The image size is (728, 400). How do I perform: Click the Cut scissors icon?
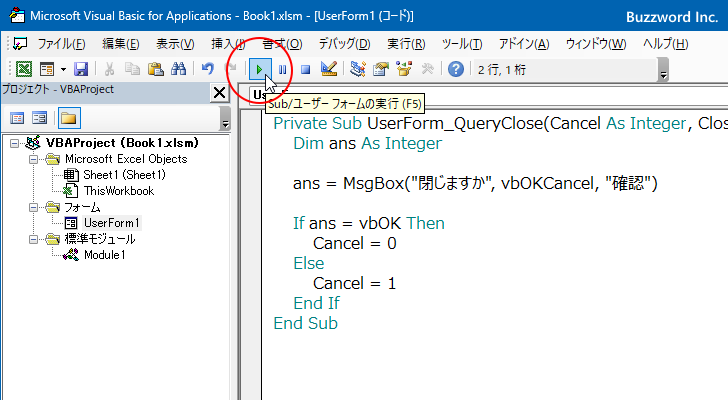tap(109, 70)
